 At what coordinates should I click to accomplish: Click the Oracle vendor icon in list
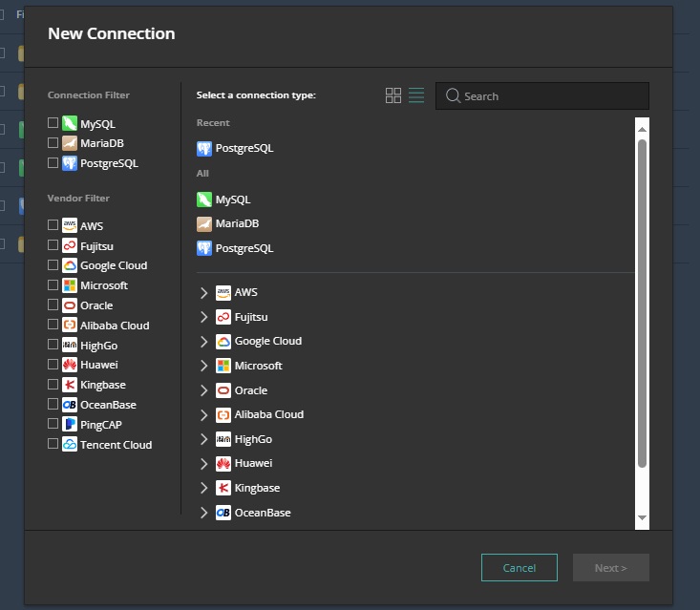pyautogui.click(x=223, y=390)
